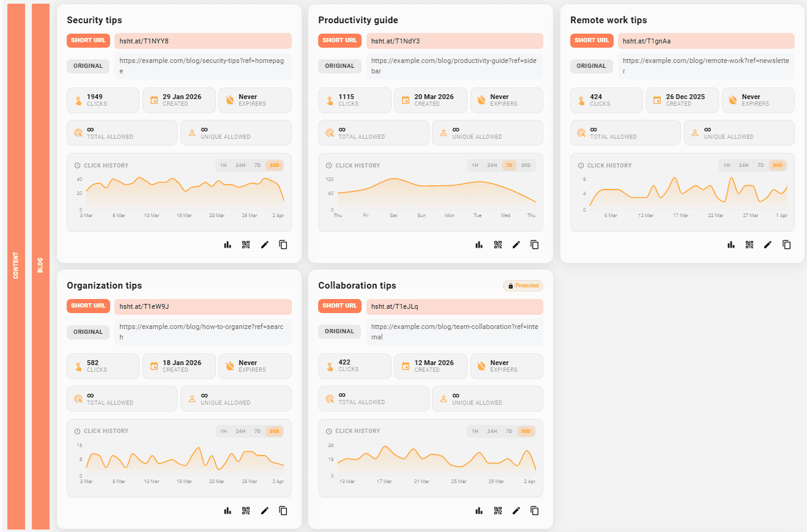Select the vertical CONTENT sidebar tab
807x532 pixels.
click(x=17, y=266)
